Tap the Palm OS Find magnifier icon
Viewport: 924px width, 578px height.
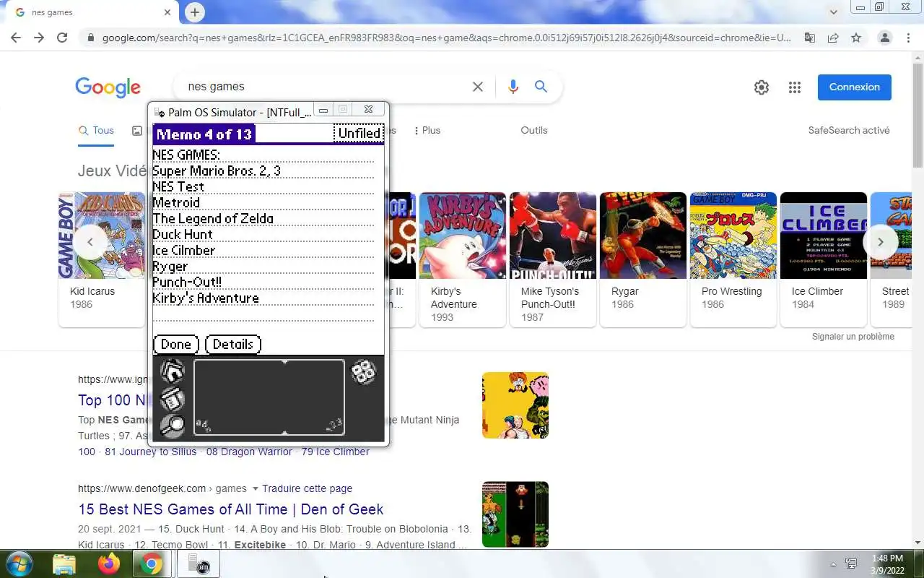point(172,426)
